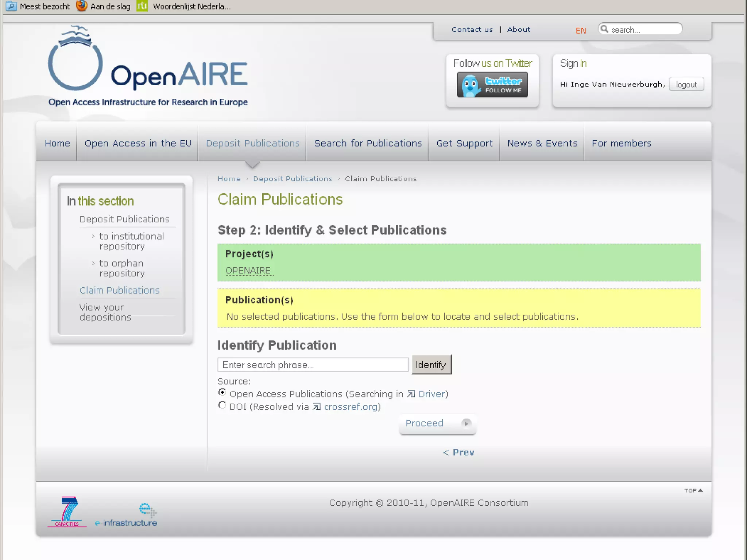This screenshot has width=747, height=560.
Task: Select DOI source radio button
Action: pyautogui.click(x=222, y=405)
